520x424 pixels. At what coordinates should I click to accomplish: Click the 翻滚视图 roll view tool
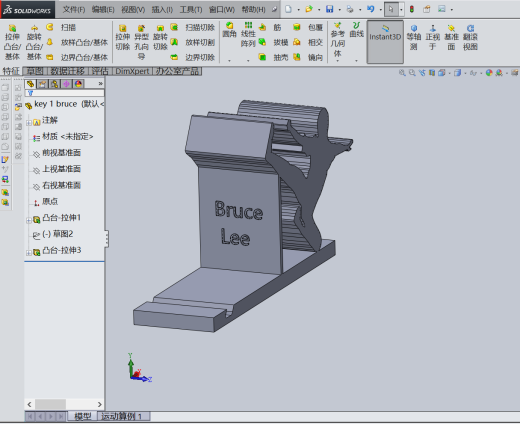[x=470, y=37]
